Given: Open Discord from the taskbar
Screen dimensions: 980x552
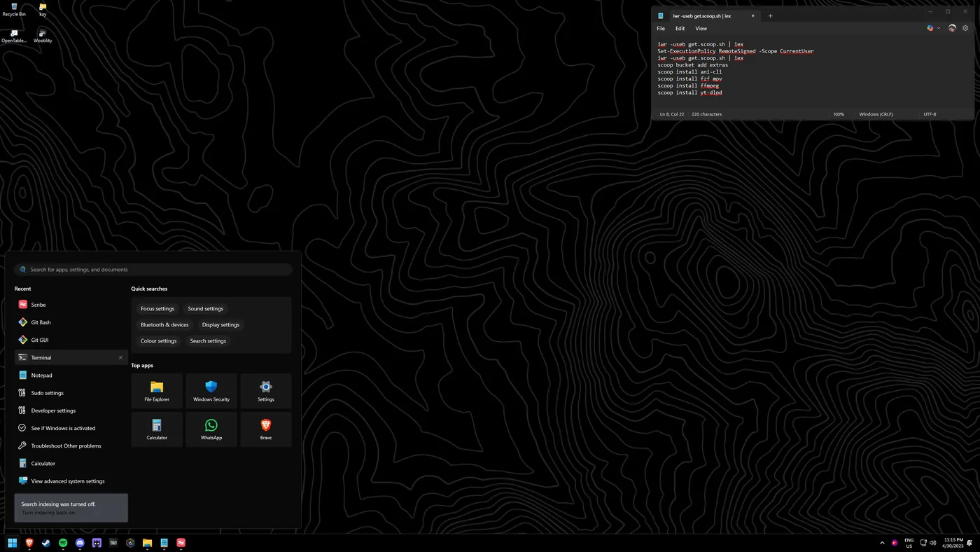Looking at the screenshot, I should click(x=80, y=543).
